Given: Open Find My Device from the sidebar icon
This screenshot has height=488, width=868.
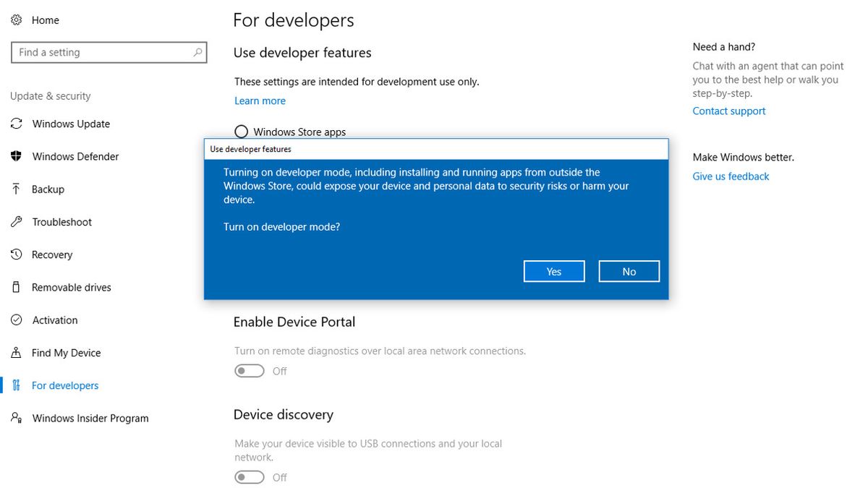Looking at the screenshot, I should coord(16,353).
